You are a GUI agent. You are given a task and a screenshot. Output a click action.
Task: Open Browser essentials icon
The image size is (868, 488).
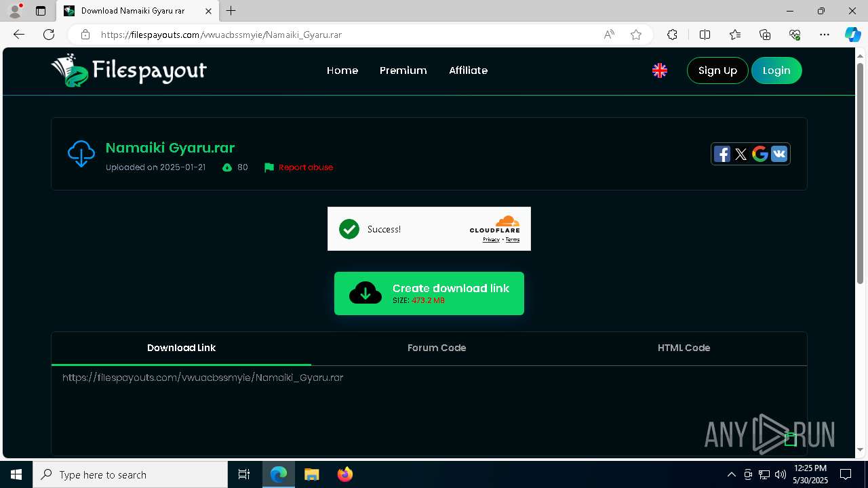point(795,35)
